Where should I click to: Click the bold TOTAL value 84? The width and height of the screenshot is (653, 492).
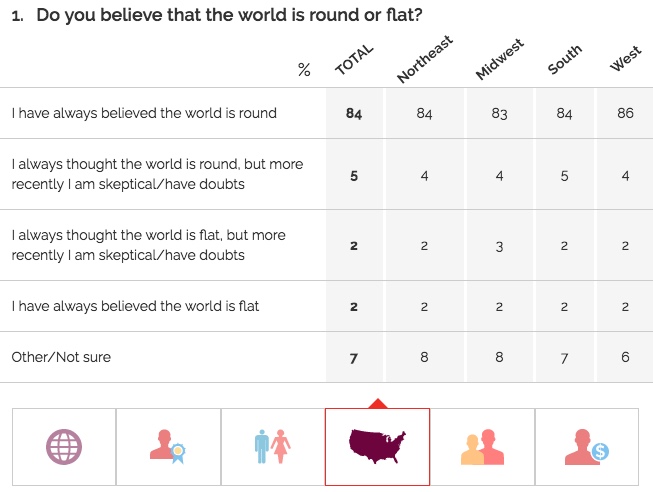pos(354,113)
